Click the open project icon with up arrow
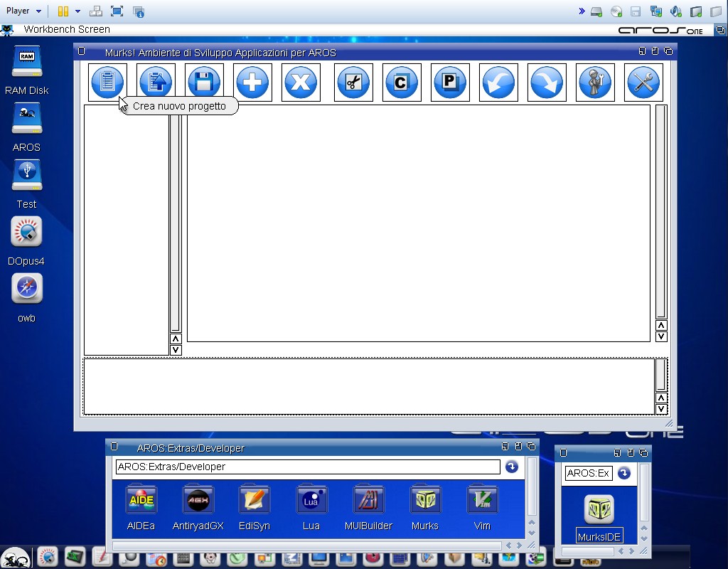The width and height of the screenshot is (728, 569). click(x=156, y=83)
